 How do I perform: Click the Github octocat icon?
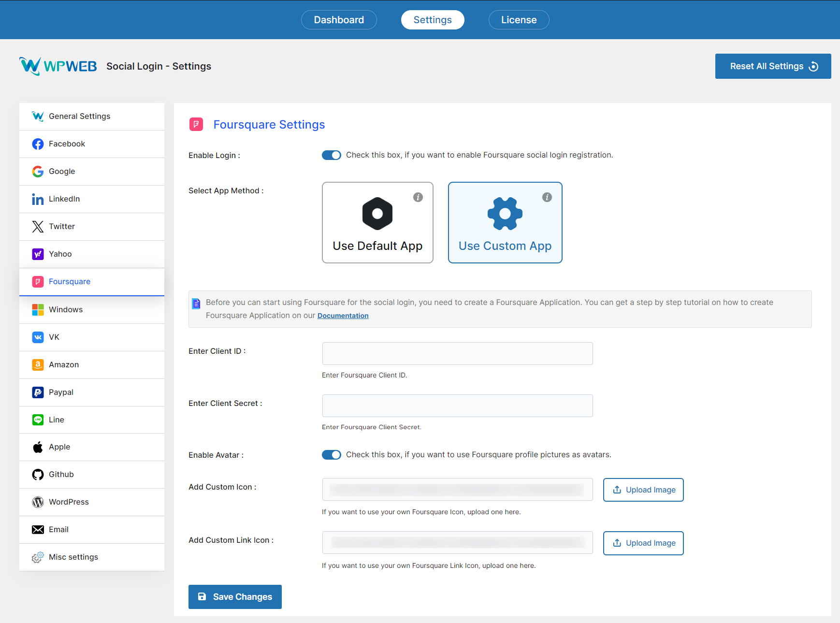38,475
